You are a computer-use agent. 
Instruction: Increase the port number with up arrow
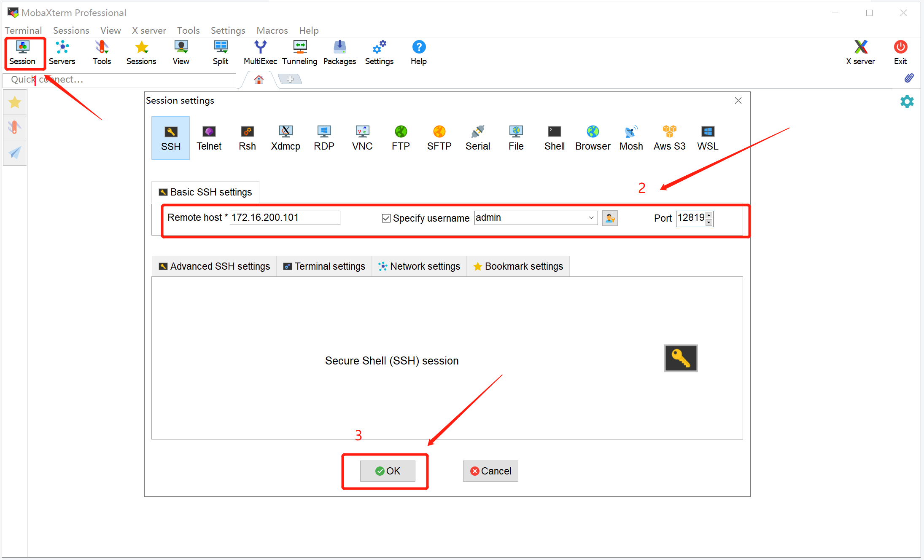(x=709, y=215)
